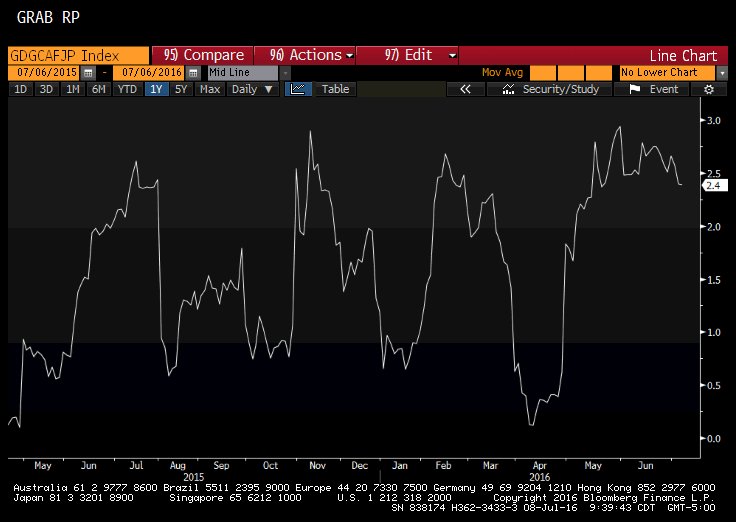
Task: Switch to Table view
Action: (335, 89)
